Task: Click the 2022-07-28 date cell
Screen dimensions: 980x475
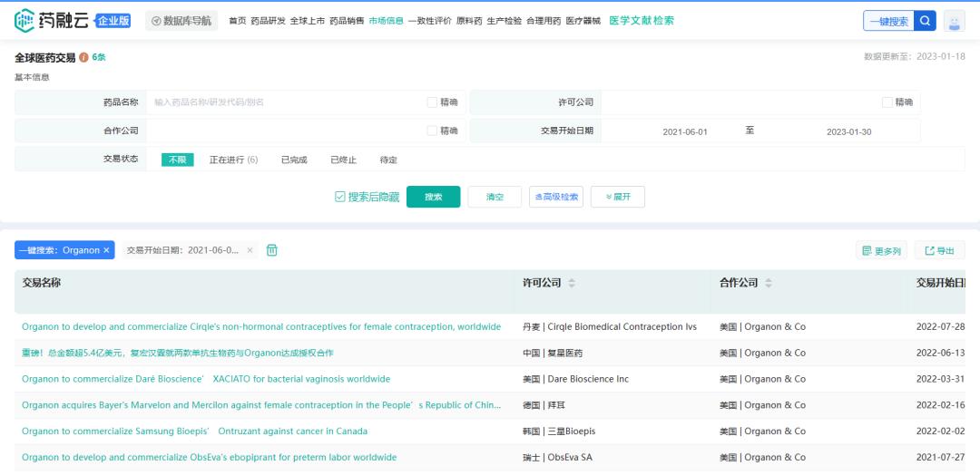Action: pos(941,327)
